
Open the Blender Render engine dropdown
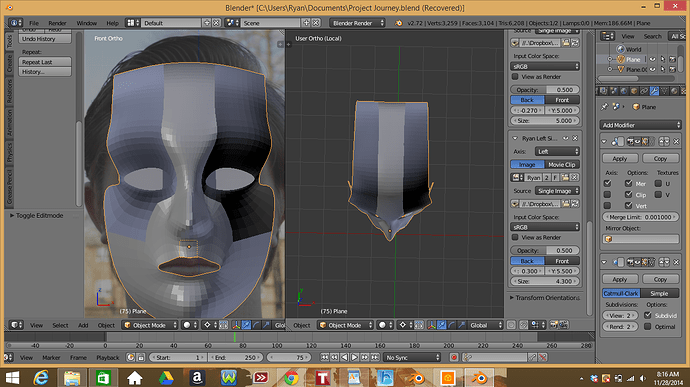[357, 23]
